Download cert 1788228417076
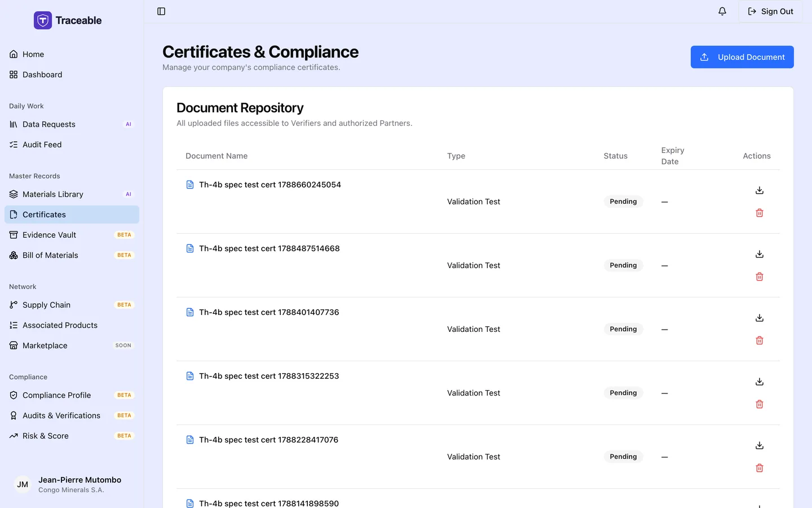Image resolution: width=812 pixels, height=508 pixels. [760, 445]
